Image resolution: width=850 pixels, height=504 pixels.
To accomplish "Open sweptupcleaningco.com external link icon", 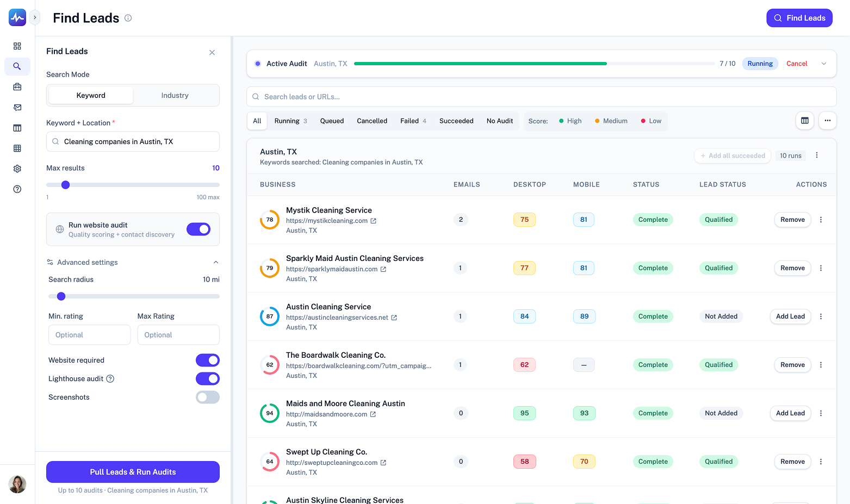I will click(383, 463).
